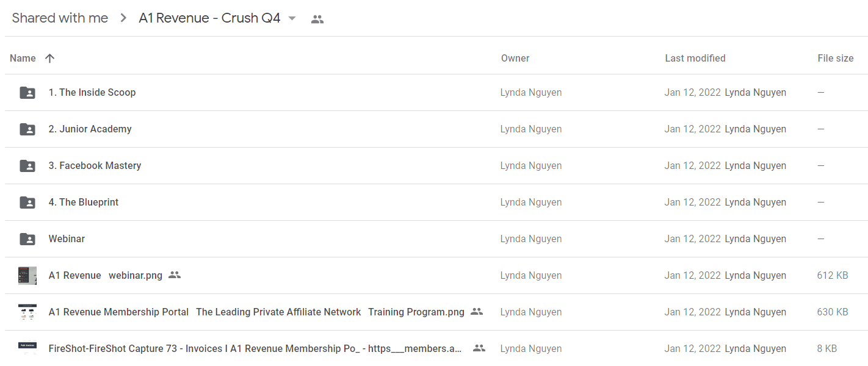Open the A1 Revenue - Crush Q4 folder dropdown
This screenshot has width=868, height=366.
pyautogui.click(x=292, y=18)
